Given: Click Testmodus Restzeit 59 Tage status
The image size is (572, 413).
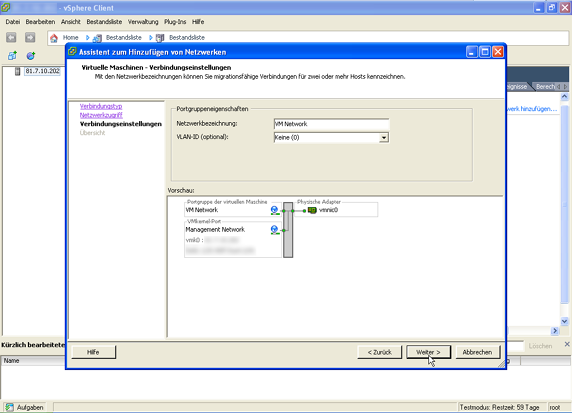Looking at the screenshot, I should click(x=499, y=407).
